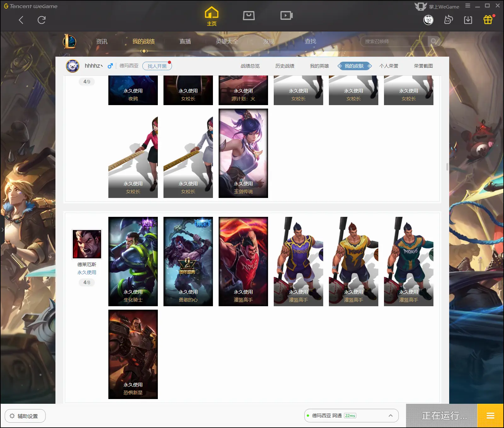The image size is (504, 428).
Task: Click the vertical scrollbar handle
Action: (x=447, y=167)
